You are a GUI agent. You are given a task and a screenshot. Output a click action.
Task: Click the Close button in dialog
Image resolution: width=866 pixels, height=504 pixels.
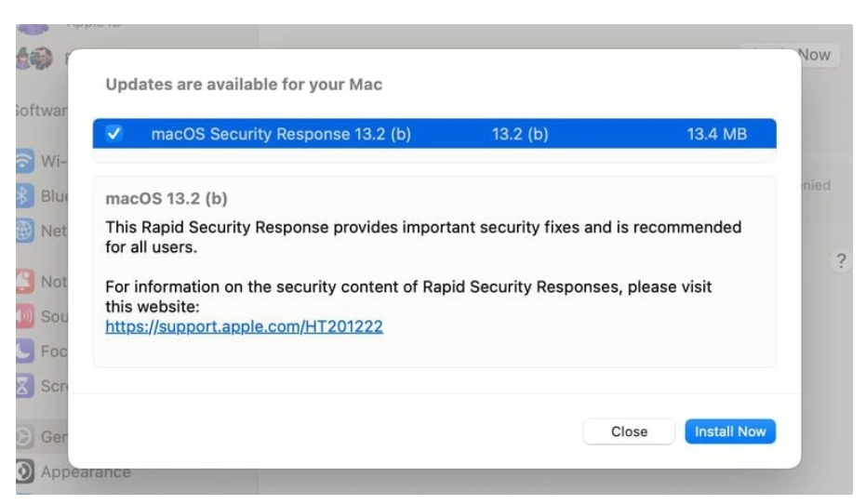point(629,431)
